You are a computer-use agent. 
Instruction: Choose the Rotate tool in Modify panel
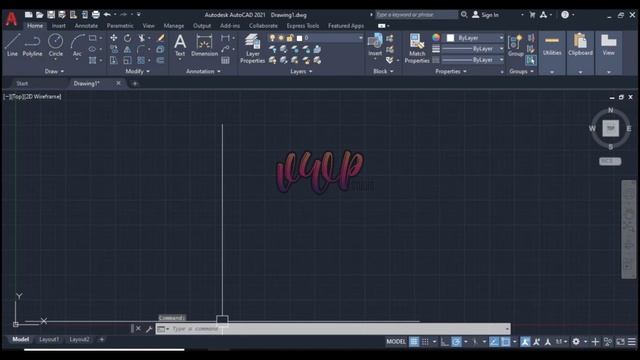click(128, 38)
